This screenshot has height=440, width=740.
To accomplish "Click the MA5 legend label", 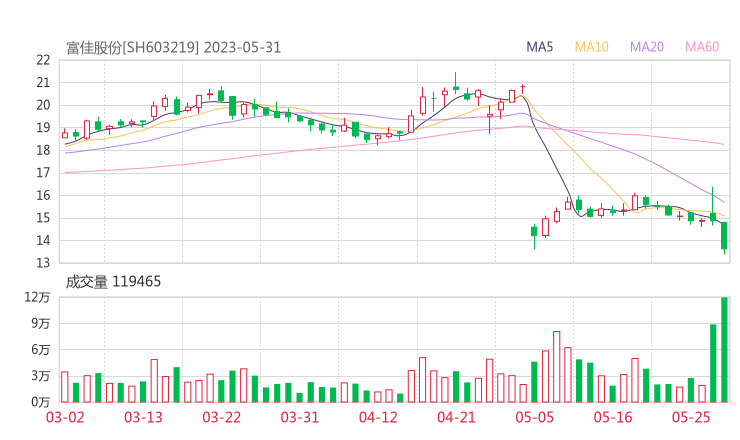I will (539, 47).
